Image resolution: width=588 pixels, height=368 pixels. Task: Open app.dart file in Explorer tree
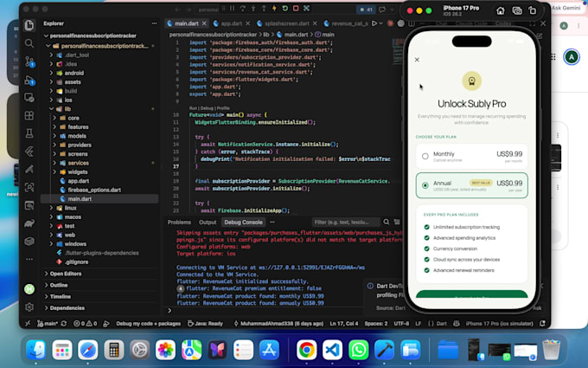(79, 181)
